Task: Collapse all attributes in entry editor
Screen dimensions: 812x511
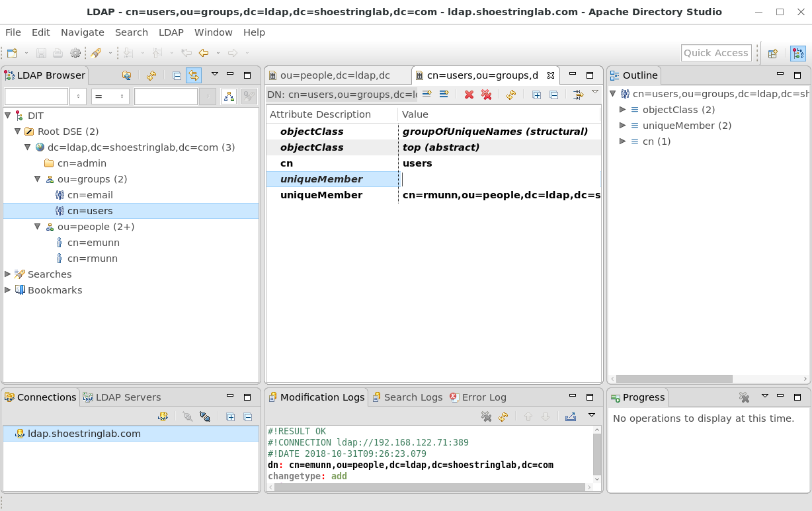Action: coord(553,95)
